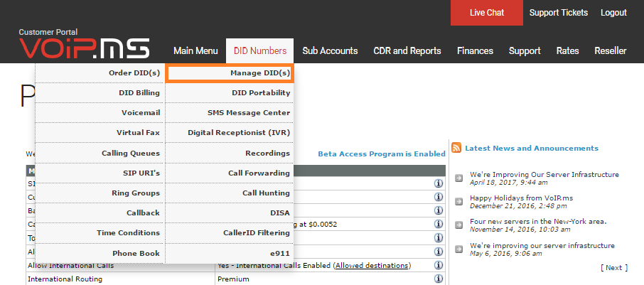Image resolution: width=644 pixels, height=285 pixels.
Task: Open Latest News and Announcements link
Action: coord(532,149)
